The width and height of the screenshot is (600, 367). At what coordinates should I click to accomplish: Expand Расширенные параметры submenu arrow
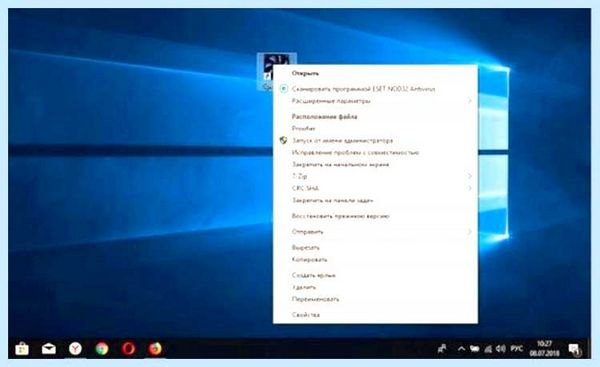[470, 101]
